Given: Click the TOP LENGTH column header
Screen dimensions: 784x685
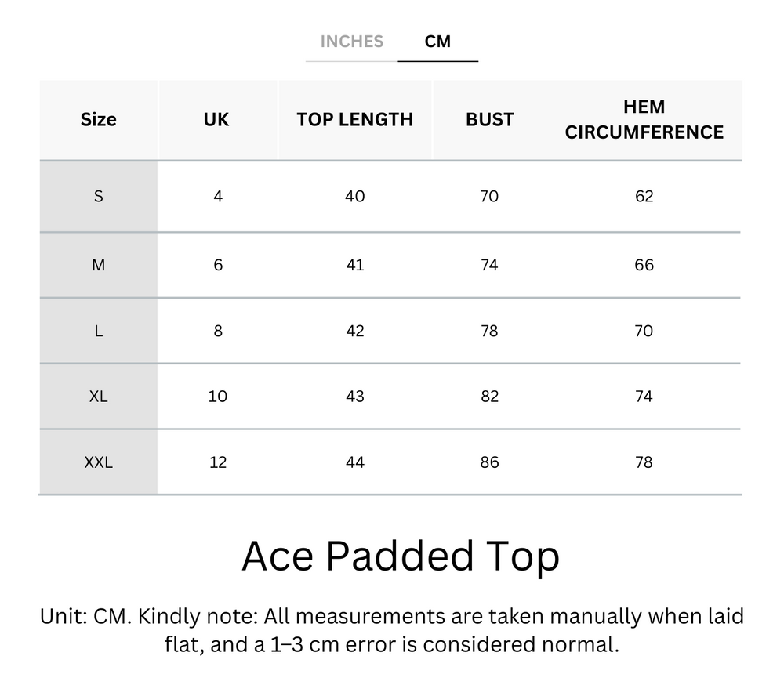Looking at the screenshot, I should pos(354,120).
